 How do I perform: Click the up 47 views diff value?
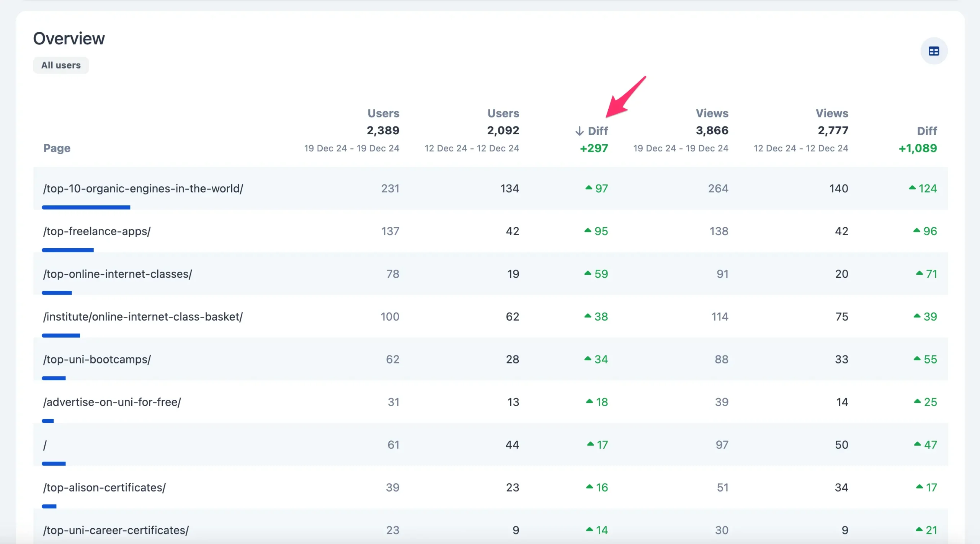[925, 445]
